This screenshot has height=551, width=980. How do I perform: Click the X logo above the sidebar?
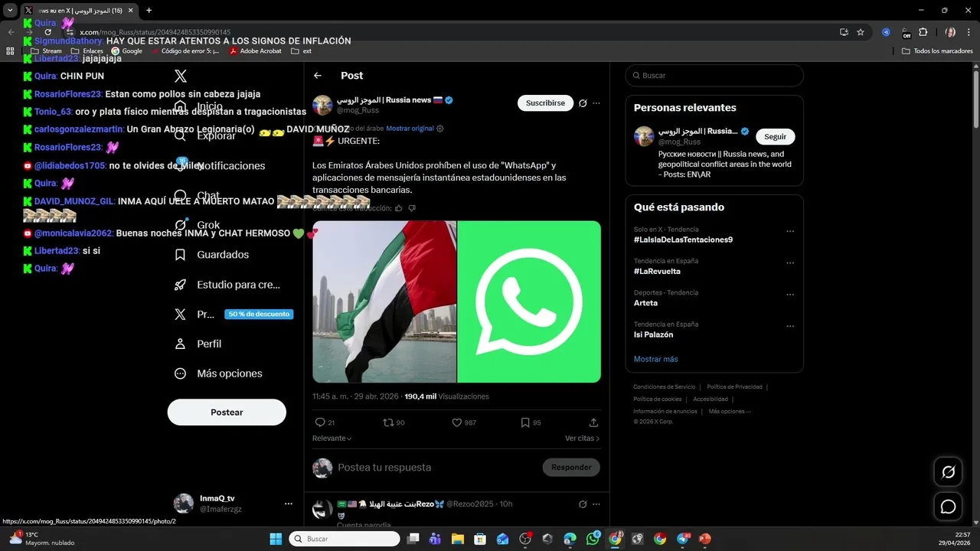[x=181, y=76]
